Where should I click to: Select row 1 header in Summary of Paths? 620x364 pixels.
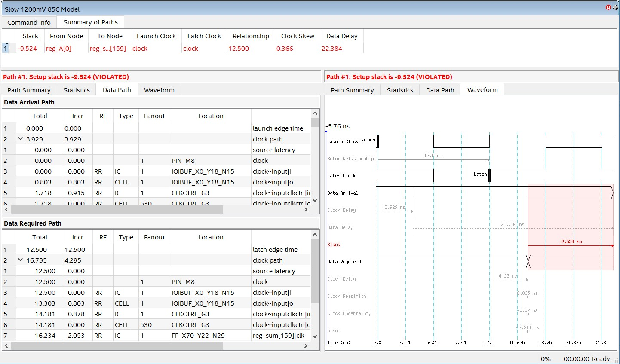click(6, 48)
